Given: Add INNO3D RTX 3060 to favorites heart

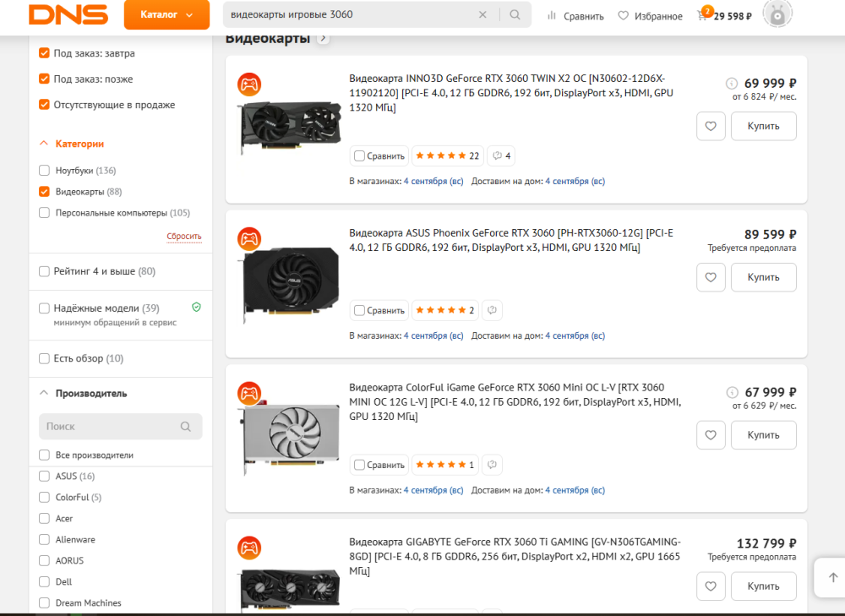Looking at the screenshot, I should coord(711,126).
